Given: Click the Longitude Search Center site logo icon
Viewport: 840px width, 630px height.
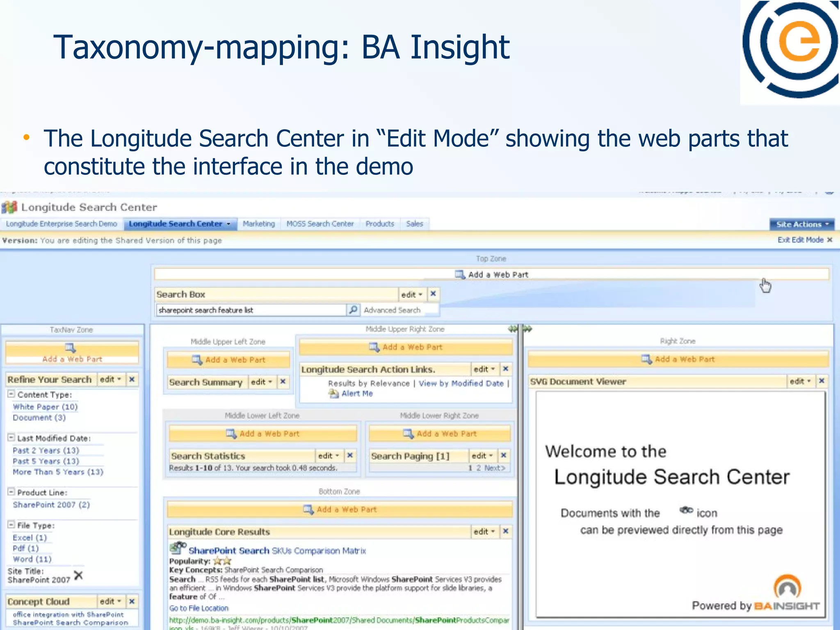Looking at the screenshot, I should tap(9, 207).
